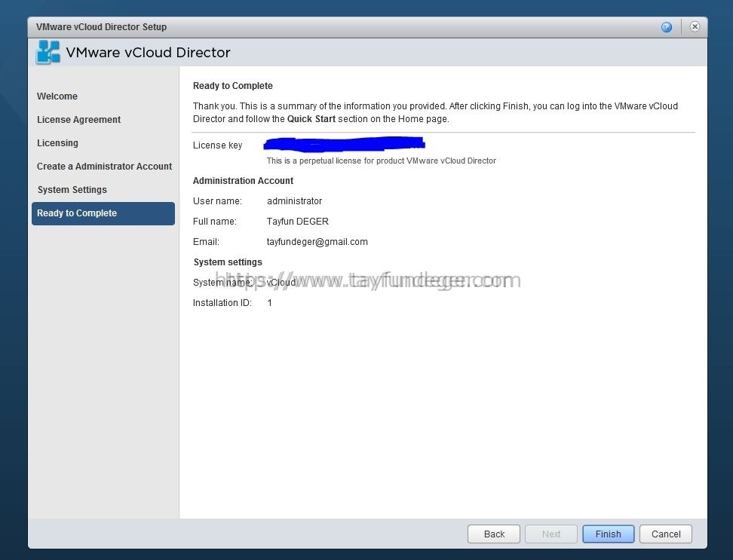Screen dimensions: 733x560
Task: Close the vCloud Director Setup dialog
Action: click(695, 26)
